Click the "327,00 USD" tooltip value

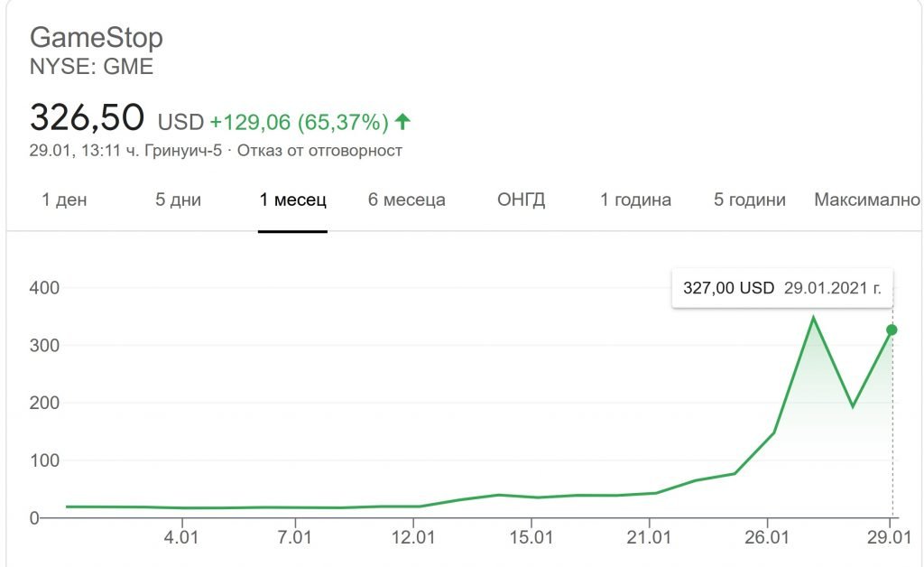coord(728,288)
